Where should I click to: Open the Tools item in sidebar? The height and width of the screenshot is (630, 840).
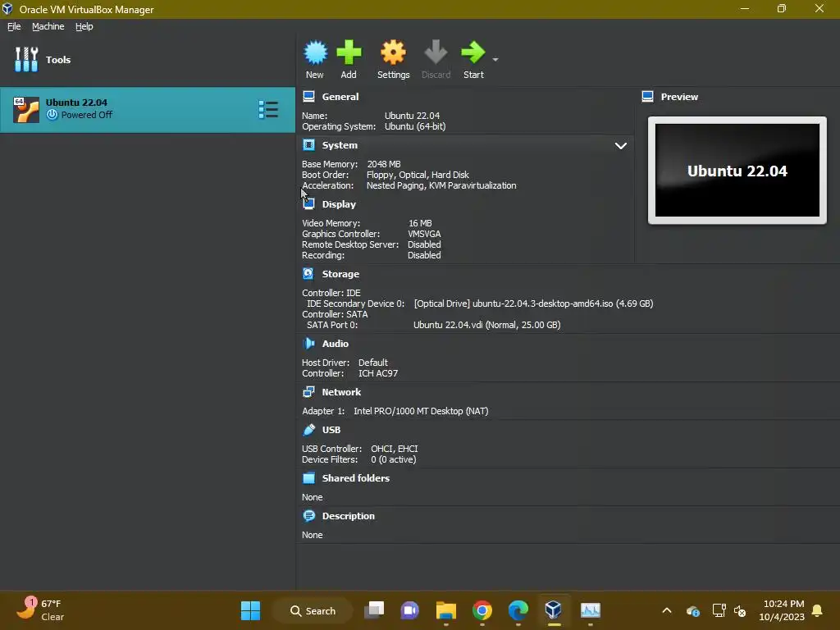148,59
